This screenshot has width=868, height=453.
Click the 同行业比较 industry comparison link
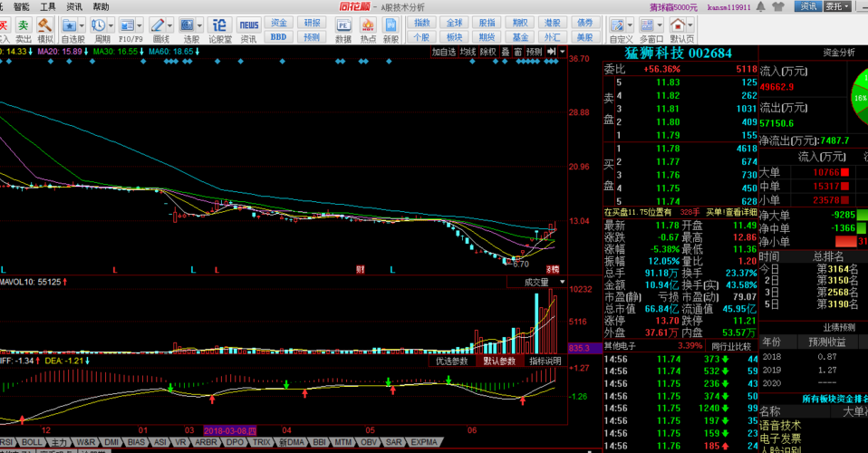click(731, 346)
